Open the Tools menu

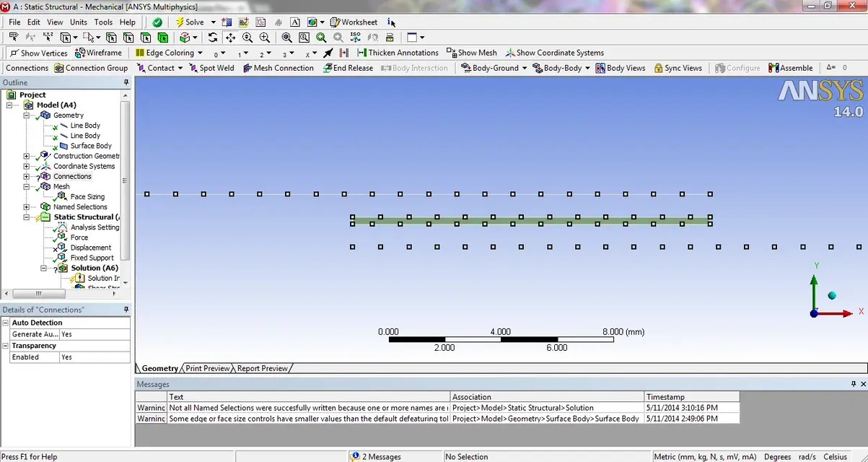tap(103, 22)
